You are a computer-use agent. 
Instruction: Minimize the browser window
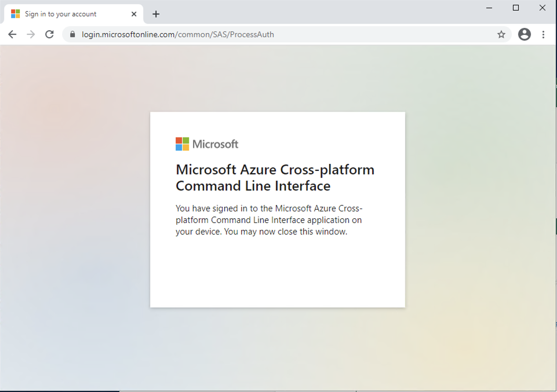489,8
